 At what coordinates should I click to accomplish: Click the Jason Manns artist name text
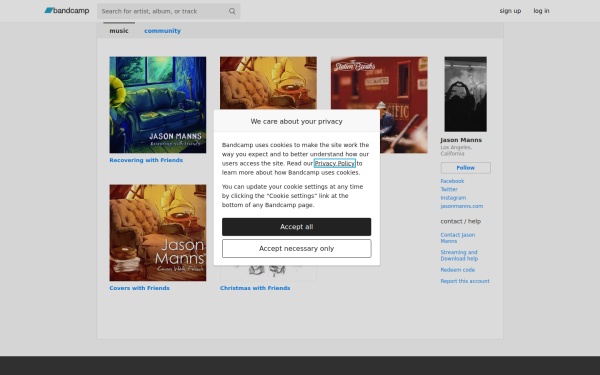461,140
